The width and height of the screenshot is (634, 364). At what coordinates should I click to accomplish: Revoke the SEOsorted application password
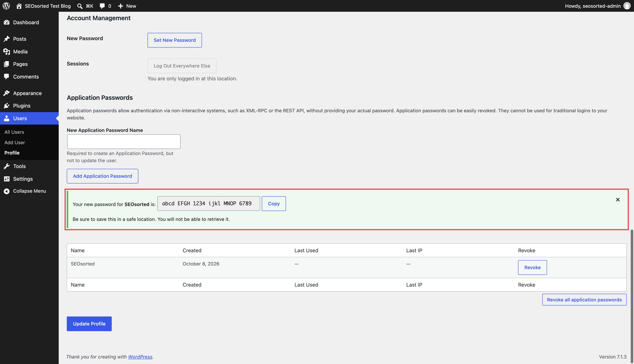click(532, 267)
